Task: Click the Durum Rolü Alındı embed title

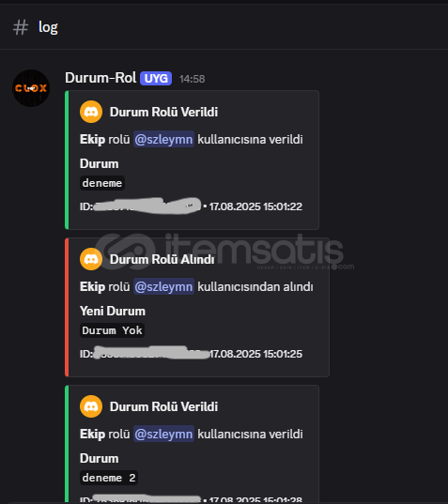Action: click(x=162, y=259)
